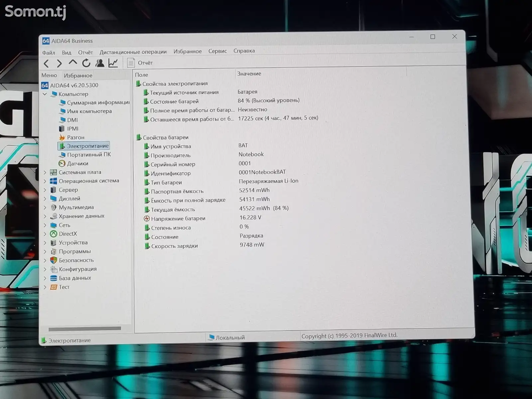This screenshot has width=532, height=399.
Task: Refresh the current AIDA64 page
Action: pyautogui.click(x=86, y=63)
